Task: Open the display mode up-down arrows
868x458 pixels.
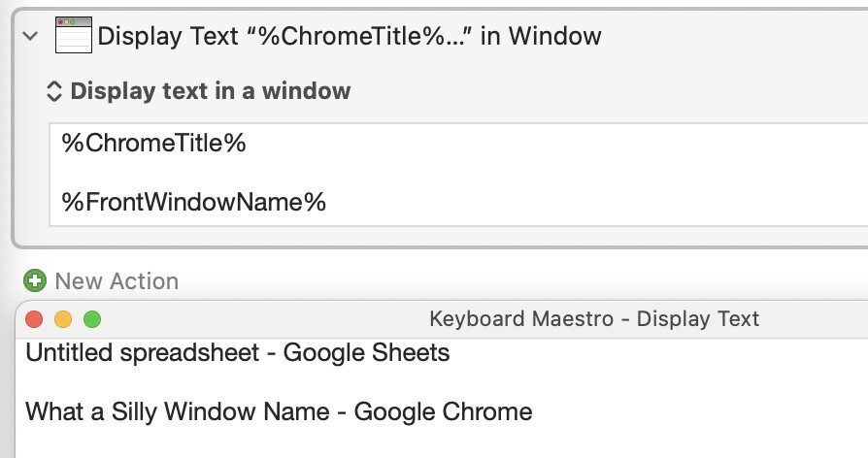Action: point(54,92)
